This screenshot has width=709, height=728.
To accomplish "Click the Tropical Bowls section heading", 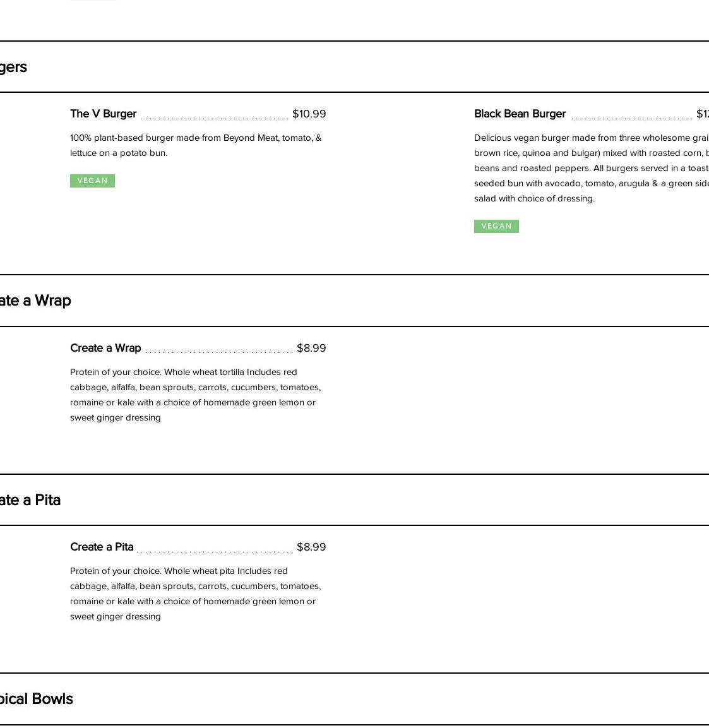I will 37,699.
